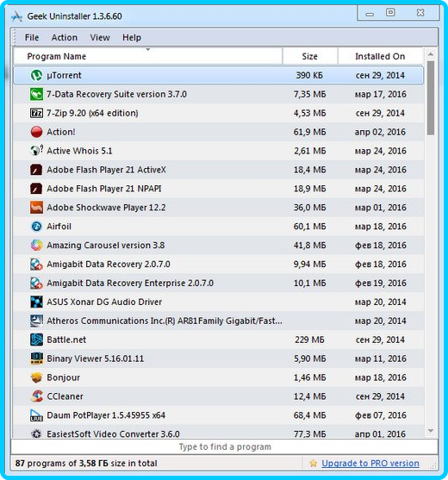The width and height of the screenshot is (448, 480).
Task: Click the 7-Zip 9.20 icon
Action: (36, 113)
